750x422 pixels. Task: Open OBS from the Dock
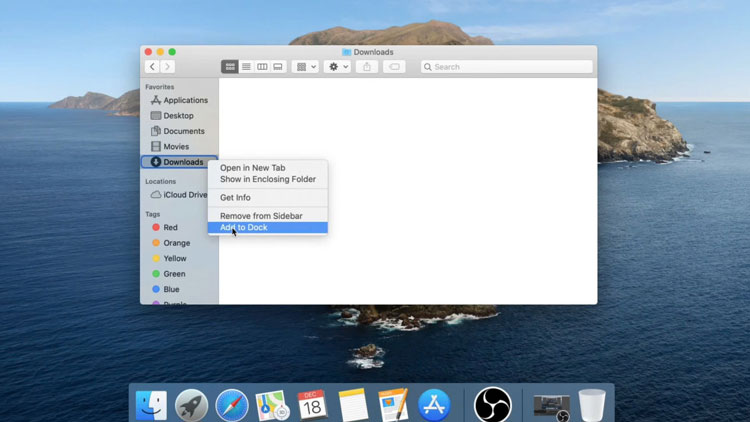point(493,405)
